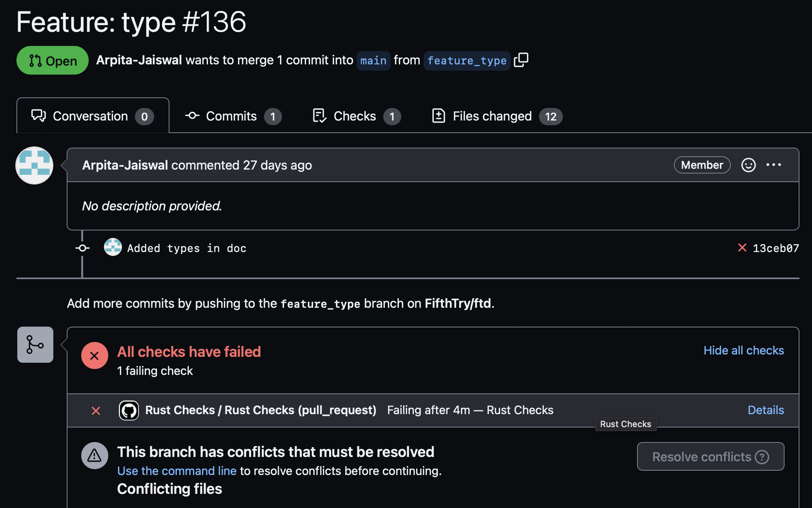Screen dimensions: 812x508
Task: Click the small avatar beside commit message
Action: pyautogui.click(x=113, y=247)
